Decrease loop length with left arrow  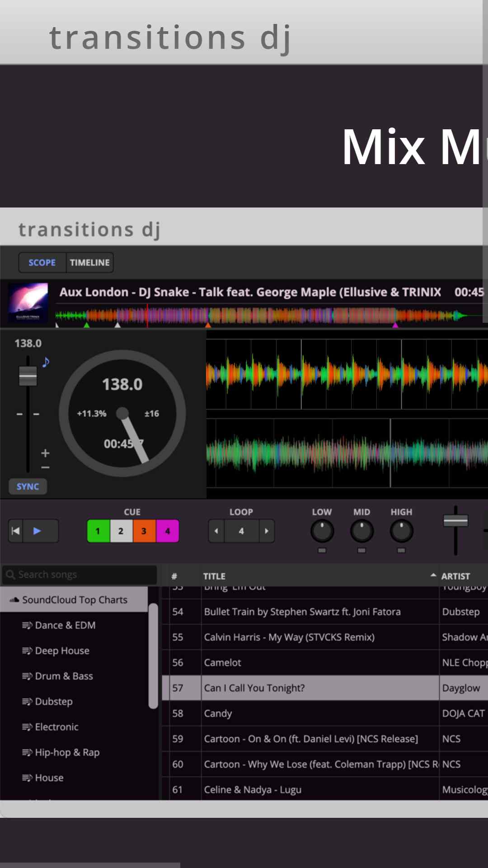coord(216,531)
